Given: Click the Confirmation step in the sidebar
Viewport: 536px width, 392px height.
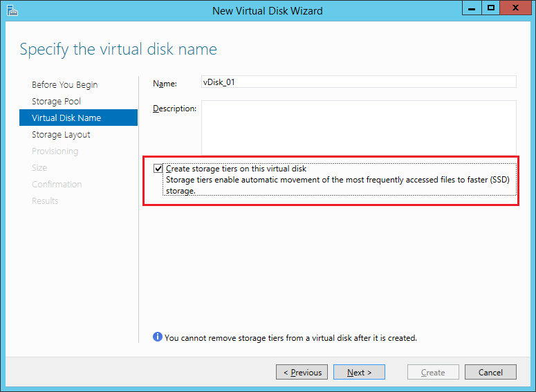Looking at the screenshot, I should [57, 184].
